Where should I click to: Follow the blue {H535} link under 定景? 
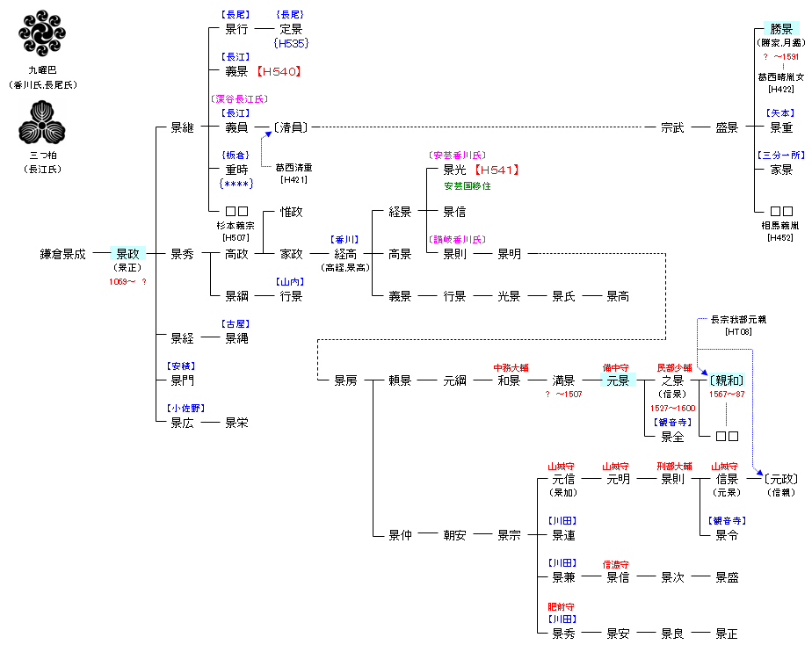click(290, 43)
